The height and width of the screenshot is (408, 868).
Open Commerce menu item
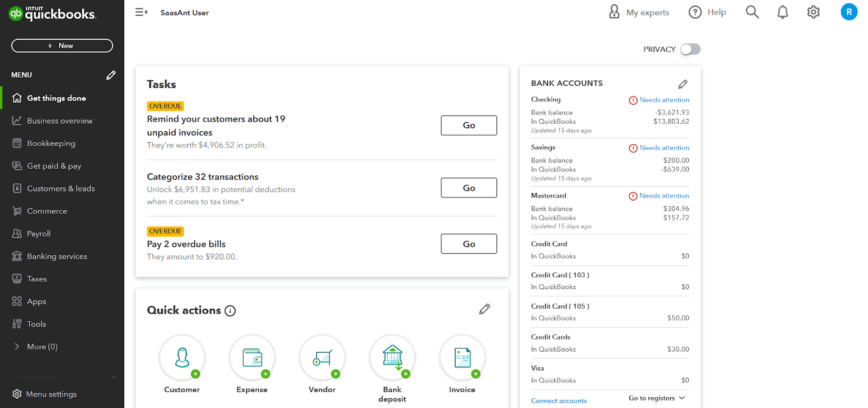[62, 211]
